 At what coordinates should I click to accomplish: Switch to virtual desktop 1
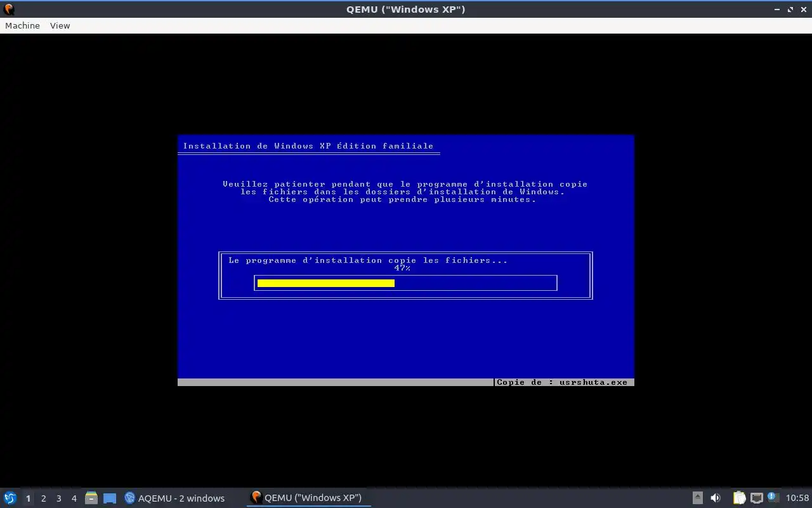(28, 498)
